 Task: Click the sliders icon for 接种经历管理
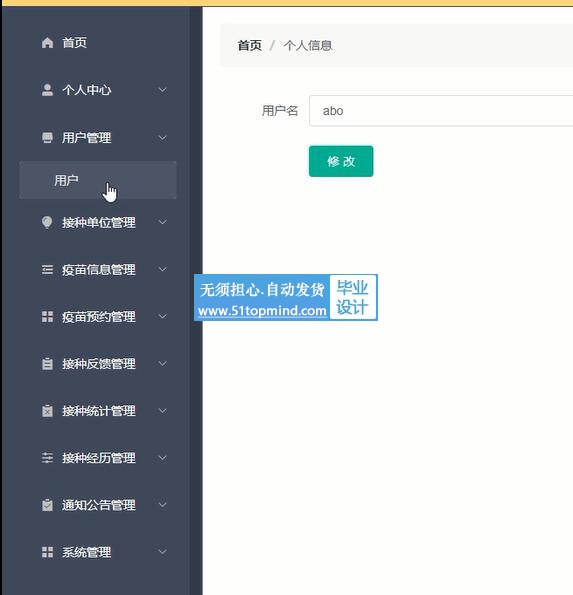(x=47, y=458)
